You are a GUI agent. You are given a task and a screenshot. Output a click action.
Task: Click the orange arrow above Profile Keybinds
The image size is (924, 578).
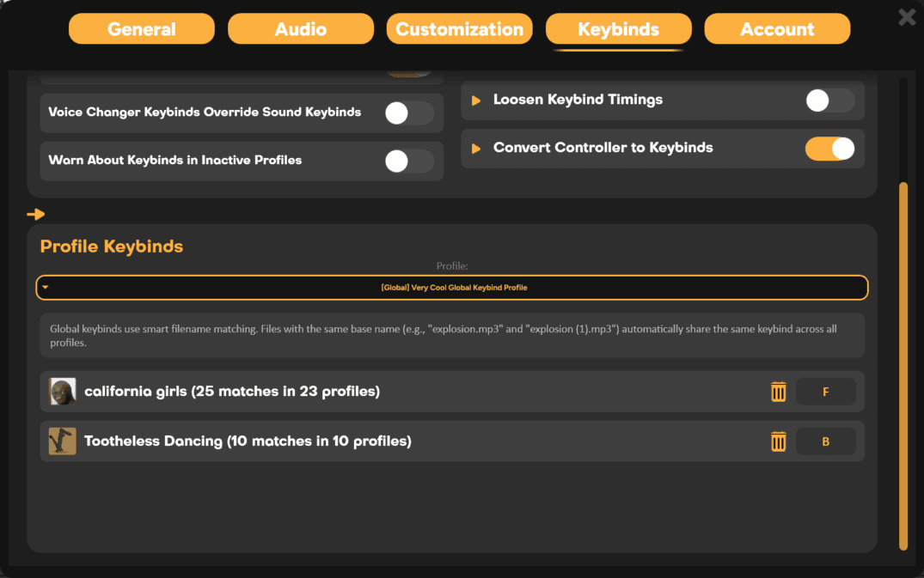tap(36, 214)
